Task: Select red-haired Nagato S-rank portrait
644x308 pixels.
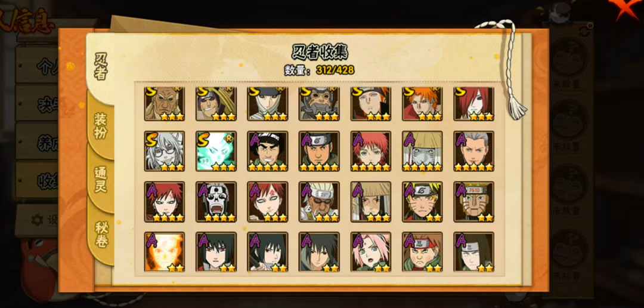Action: tap(474, 104)
